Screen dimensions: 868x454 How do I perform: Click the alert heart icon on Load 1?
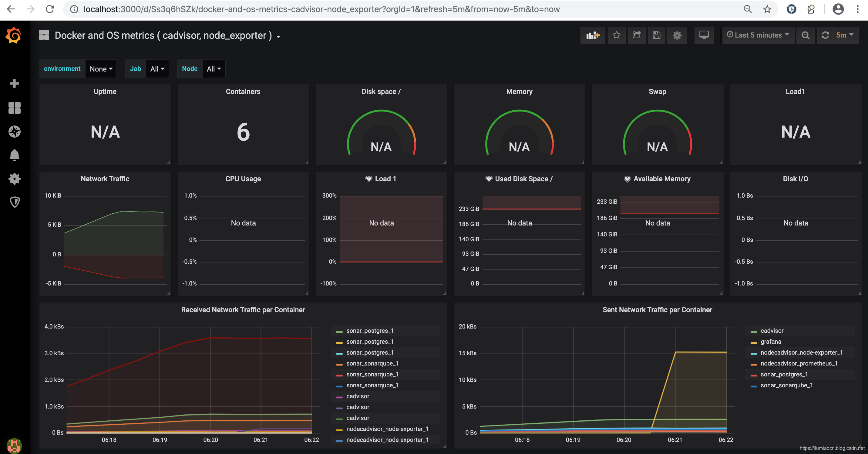click(368, 179)
